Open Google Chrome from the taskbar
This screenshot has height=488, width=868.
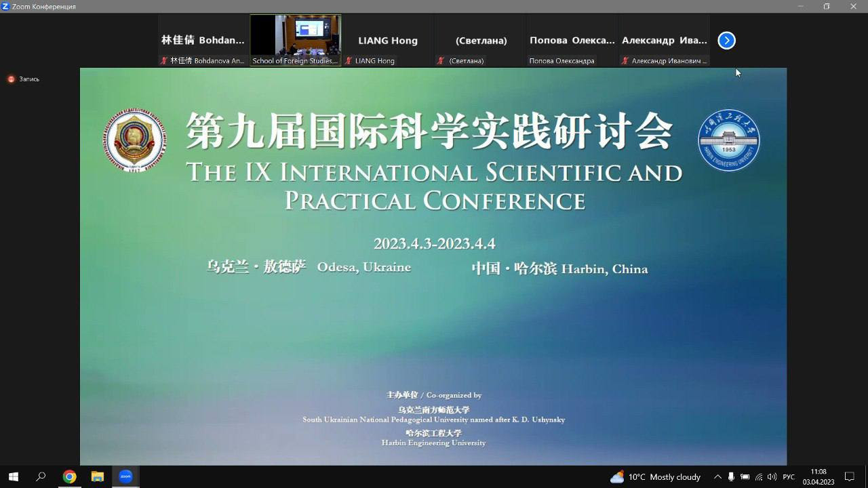tap(69, 476)
